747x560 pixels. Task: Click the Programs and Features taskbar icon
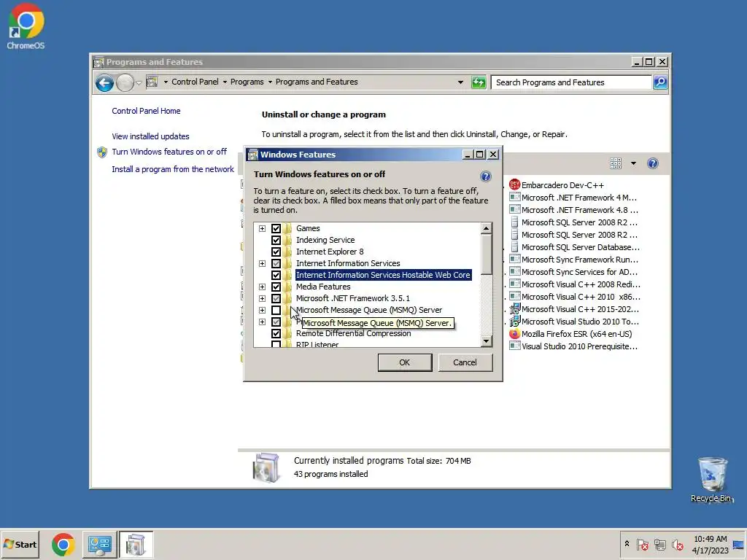coord(136,545)
